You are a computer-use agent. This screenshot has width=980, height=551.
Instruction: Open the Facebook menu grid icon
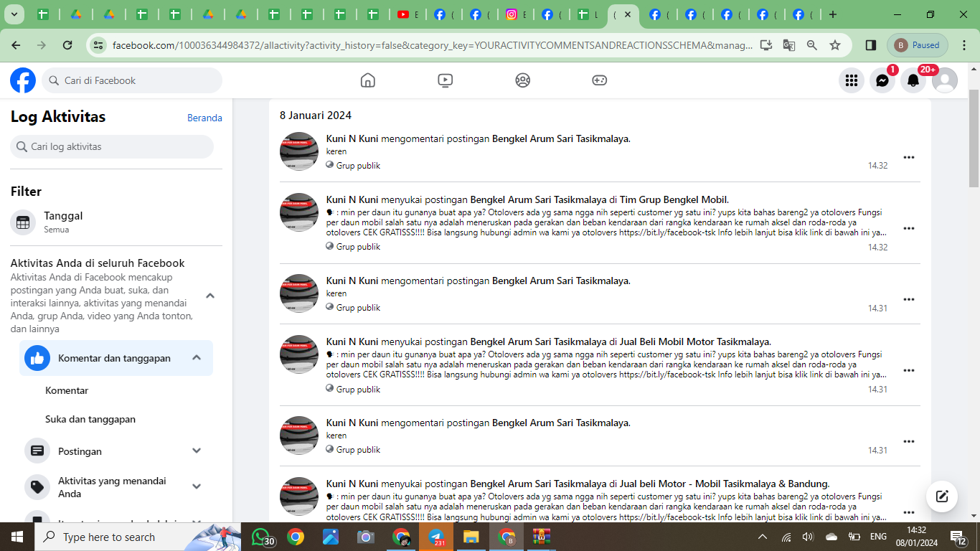(x=852, y=80)
